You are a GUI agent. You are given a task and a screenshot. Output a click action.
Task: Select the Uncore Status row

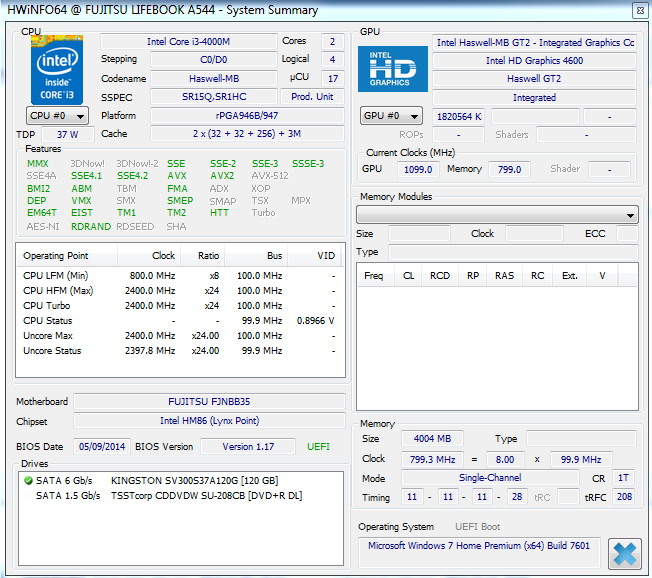[x=180, y=351]
